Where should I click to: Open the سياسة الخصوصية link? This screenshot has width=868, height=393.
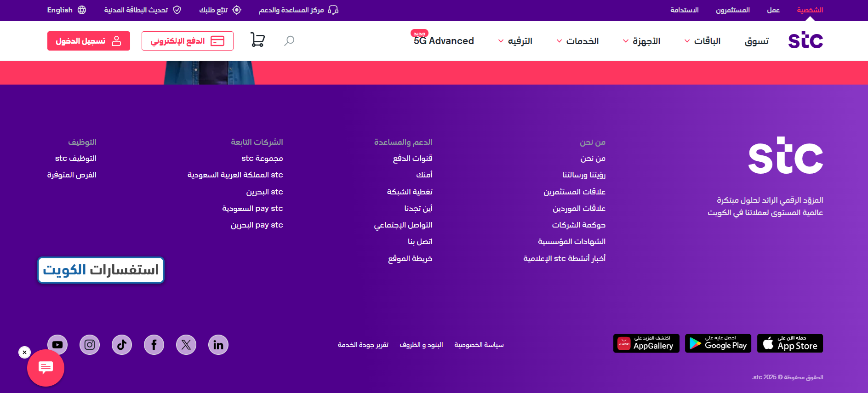[x=479, y=345]
